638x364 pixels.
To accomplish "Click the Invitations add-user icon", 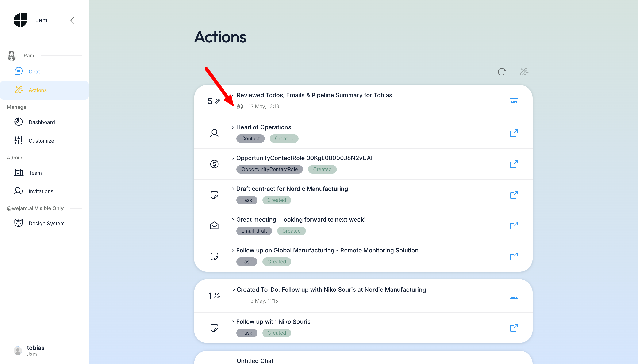I will (x=19, y=191).
